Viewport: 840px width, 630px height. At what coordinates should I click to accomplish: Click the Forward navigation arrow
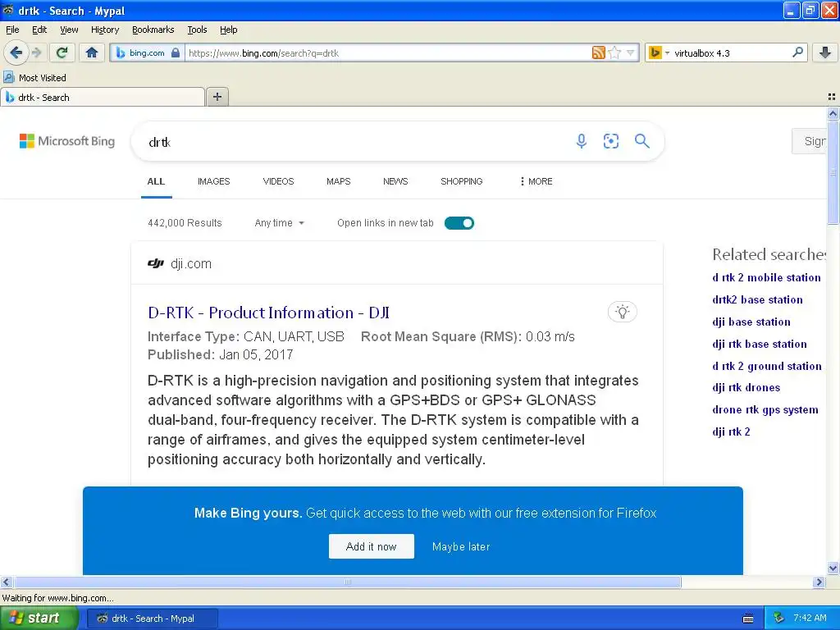click(x=36, y=52)
